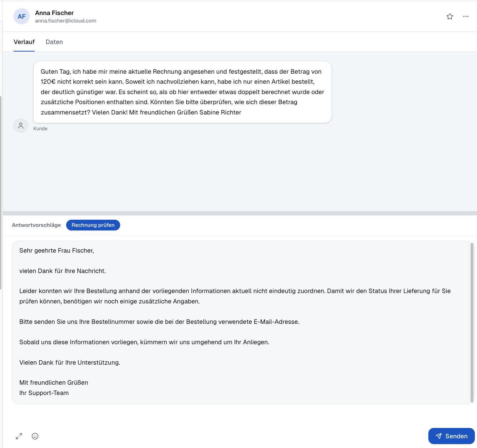The height and width of the screenshot is (448, 477).
Task: Click the paper plane icon on Senden
Action: 439,436
